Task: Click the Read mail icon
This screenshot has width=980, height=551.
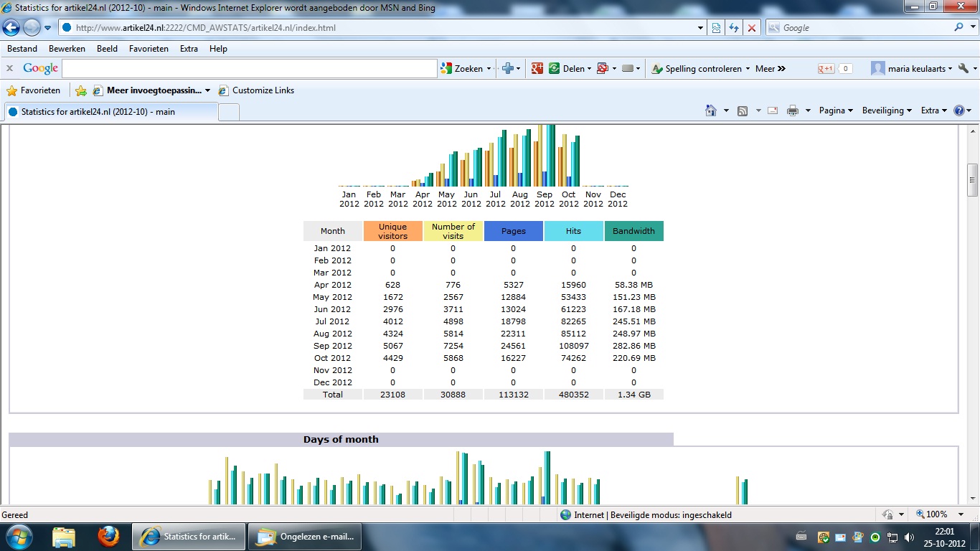Action: pos(773,110)
